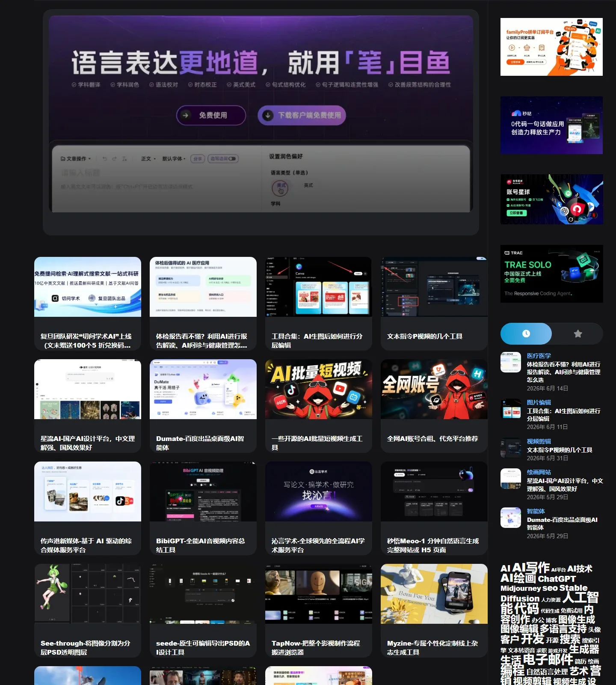
Task: Select the 多语言支持 tag
Action: pos(563,629)
